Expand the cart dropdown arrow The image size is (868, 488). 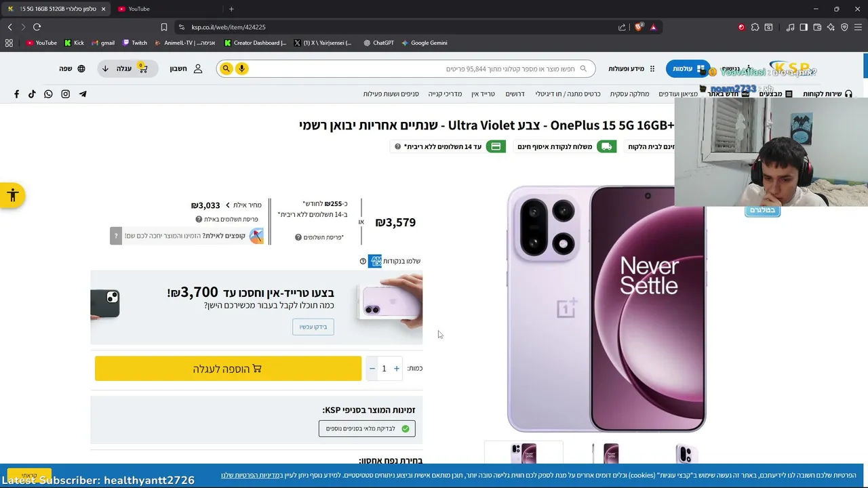105,68
